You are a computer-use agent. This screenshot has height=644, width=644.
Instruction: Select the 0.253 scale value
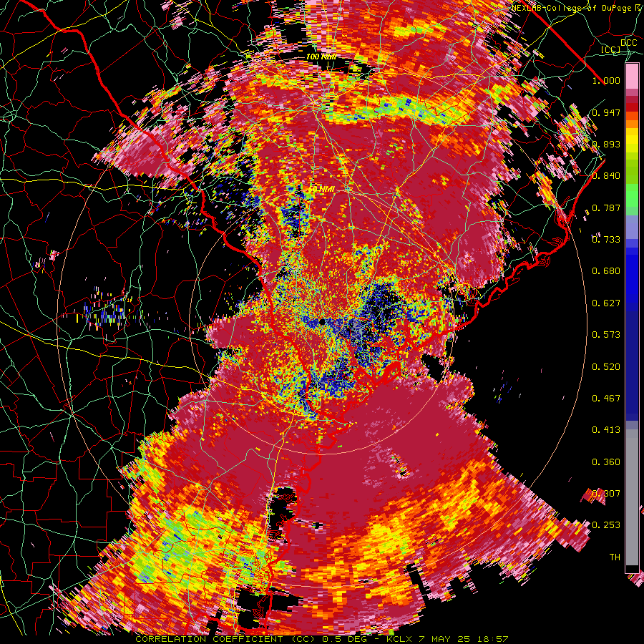pyautogui.click(x=606, y=525)
